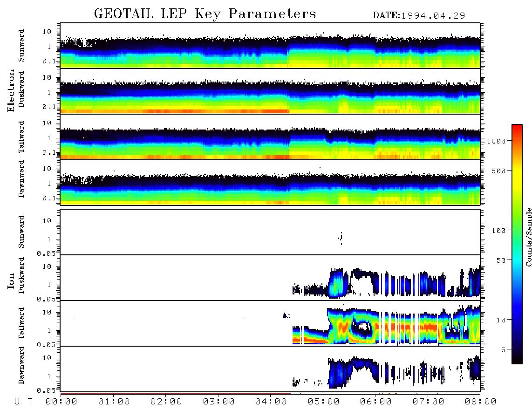Screen dimensions: 532x410
Task: Click the 1000 colorbar scale value
Action: [x=497, y=141]
